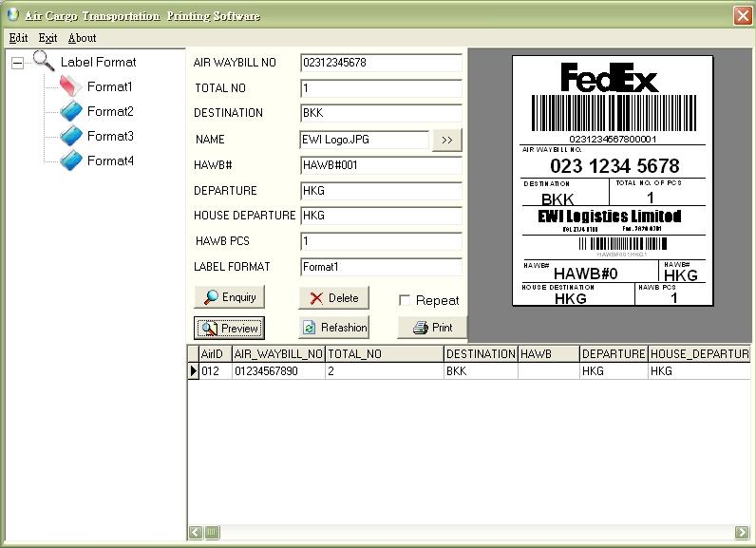The height and width of the screenshot is (548, 756).
Task: Focus the HOUSE DEPARTURE input field
Action: [381, 216]
